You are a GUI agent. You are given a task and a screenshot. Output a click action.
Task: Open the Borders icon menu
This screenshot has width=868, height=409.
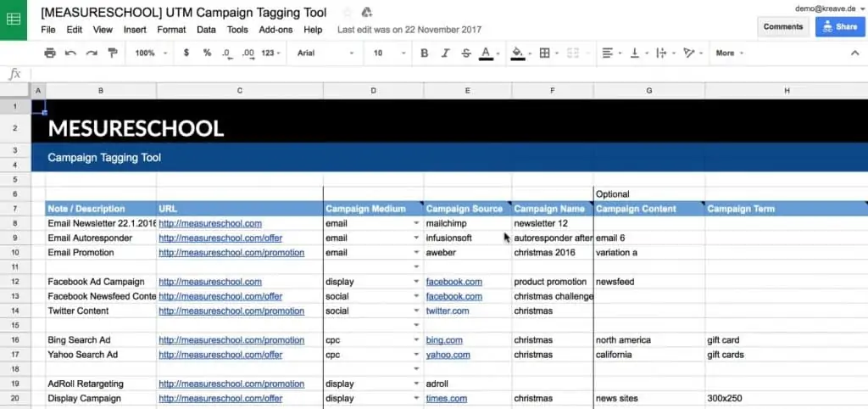(545, 53)
